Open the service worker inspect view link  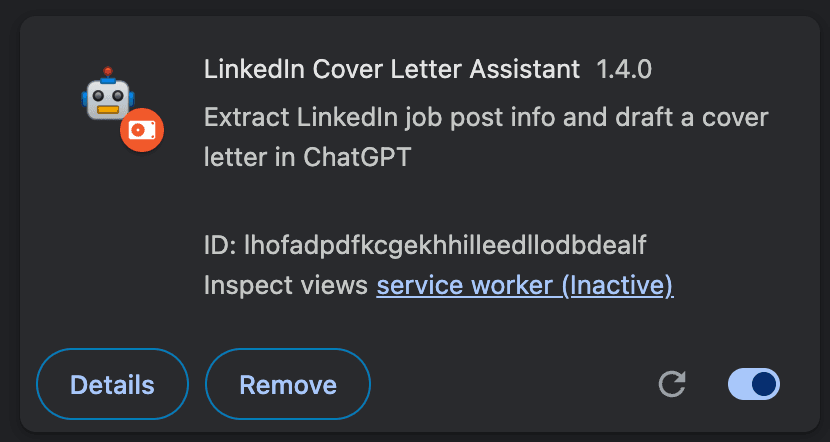525,285
